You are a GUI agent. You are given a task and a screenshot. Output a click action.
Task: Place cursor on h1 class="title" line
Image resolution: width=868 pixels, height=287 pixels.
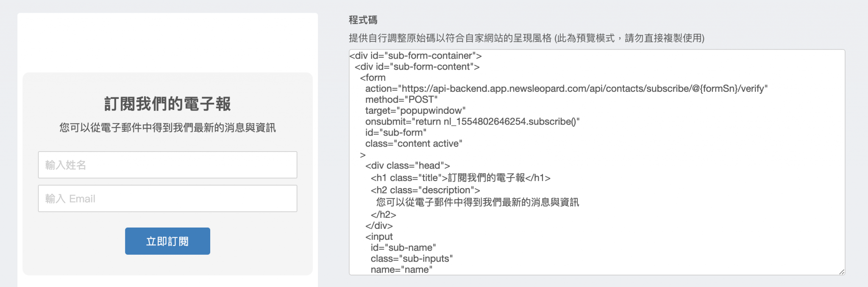(x=461, y=178)
